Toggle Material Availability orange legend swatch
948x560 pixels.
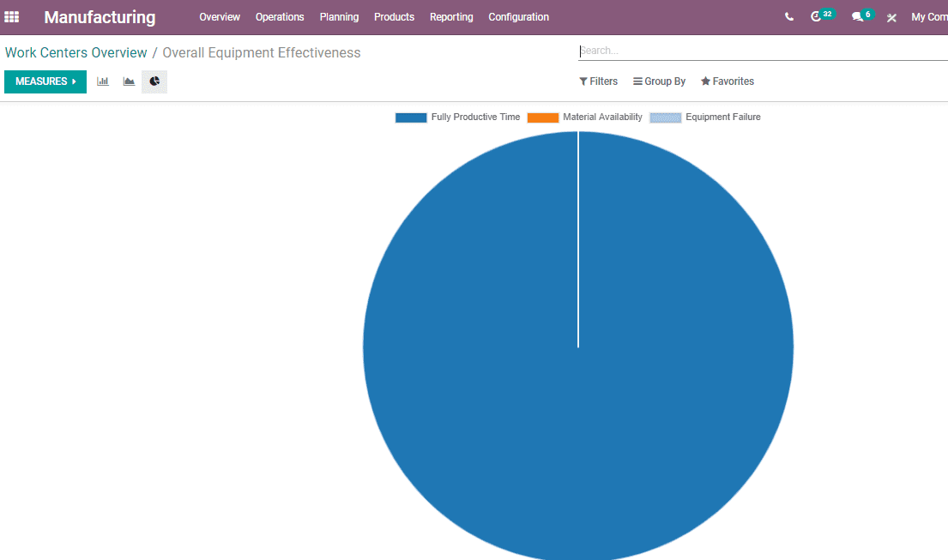click(542, 117)
